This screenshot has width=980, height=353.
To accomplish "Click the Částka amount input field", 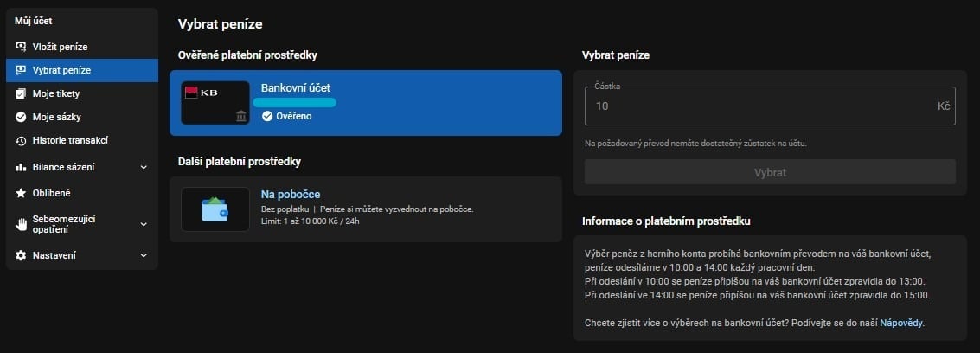I will (x=770, y=106).
